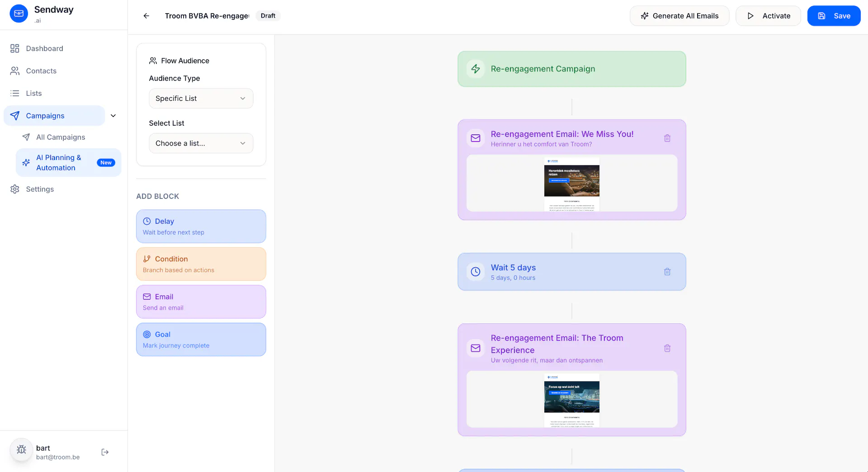
Task: Click the New badge on AI Planning
Action: point(106,163)
